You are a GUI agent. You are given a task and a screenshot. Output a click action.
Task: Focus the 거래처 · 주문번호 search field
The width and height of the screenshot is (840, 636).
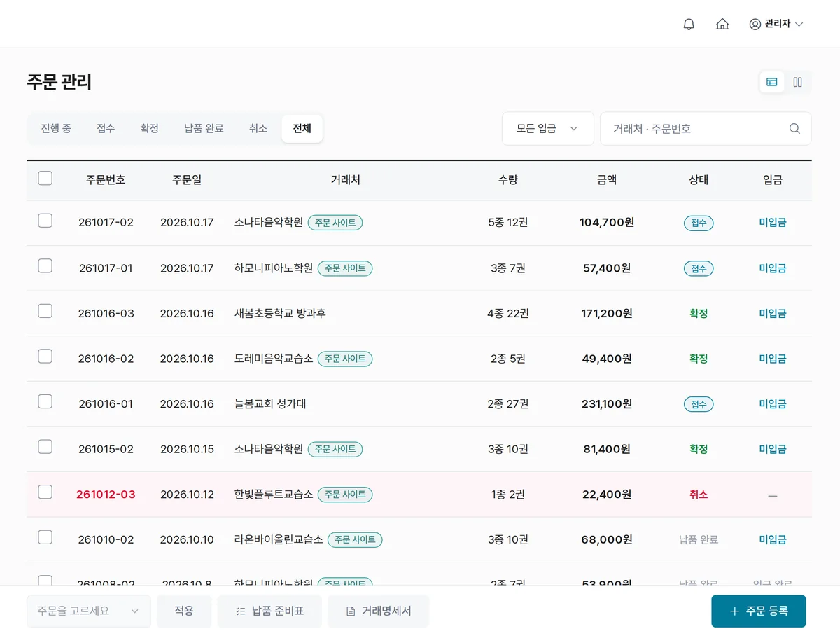(706, 128)
